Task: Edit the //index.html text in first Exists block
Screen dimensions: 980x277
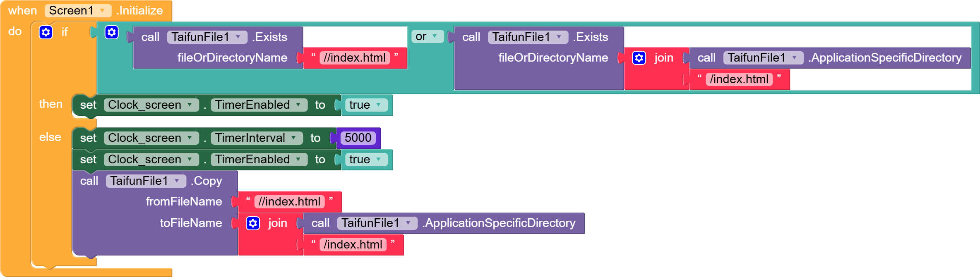Action: pyautogui.click(x=355, y=58)
